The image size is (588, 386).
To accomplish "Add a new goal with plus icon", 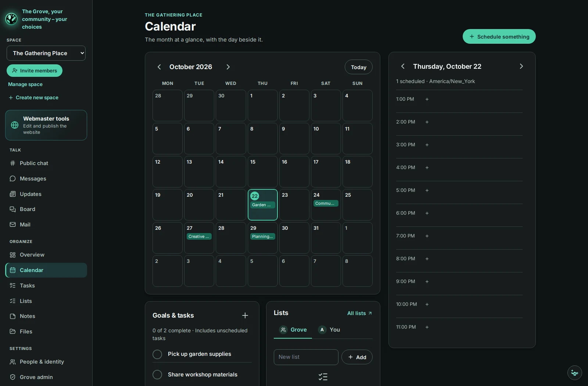I will tap(245, 315).
